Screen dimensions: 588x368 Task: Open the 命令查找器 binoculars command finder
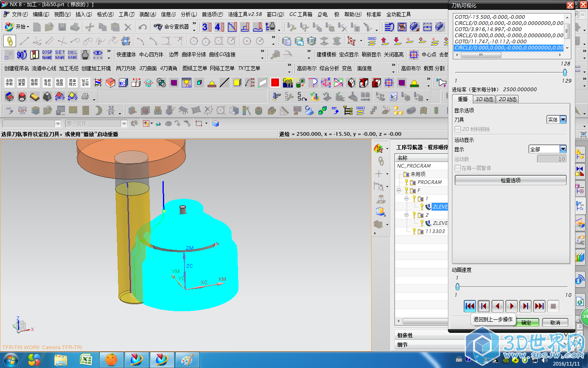171,27
